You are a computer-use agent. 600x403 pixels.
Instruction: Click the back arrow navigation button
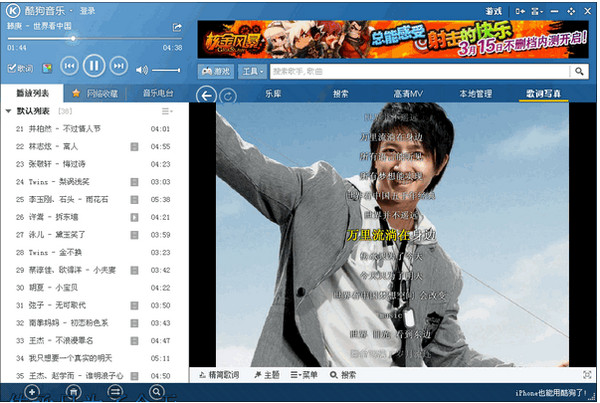click(x=205, y=95)
